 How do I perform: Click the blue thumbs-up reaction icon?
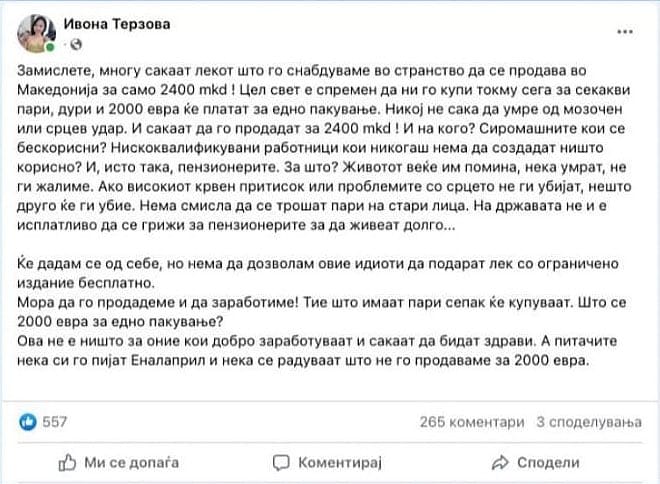tap(28, 422)
